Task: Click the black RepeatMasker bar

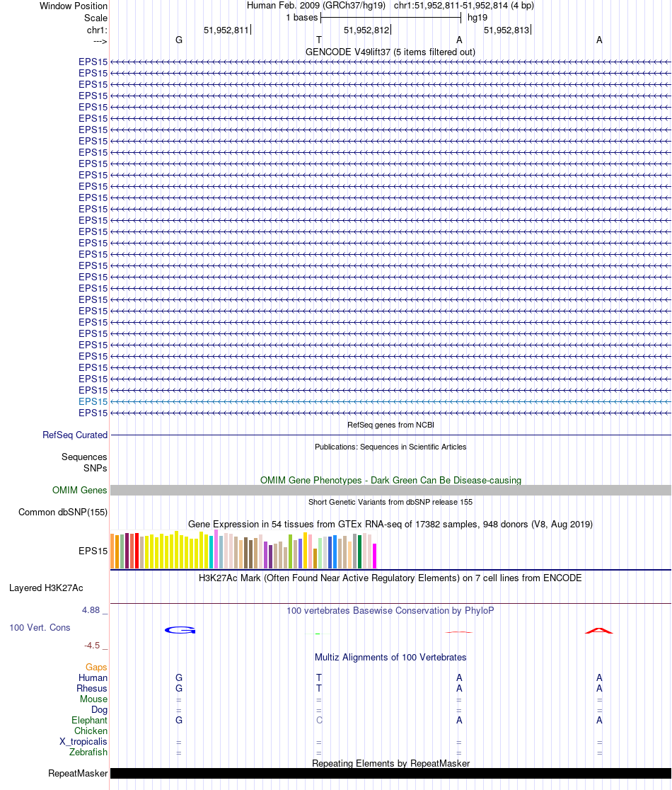Action: pos(390,774)
